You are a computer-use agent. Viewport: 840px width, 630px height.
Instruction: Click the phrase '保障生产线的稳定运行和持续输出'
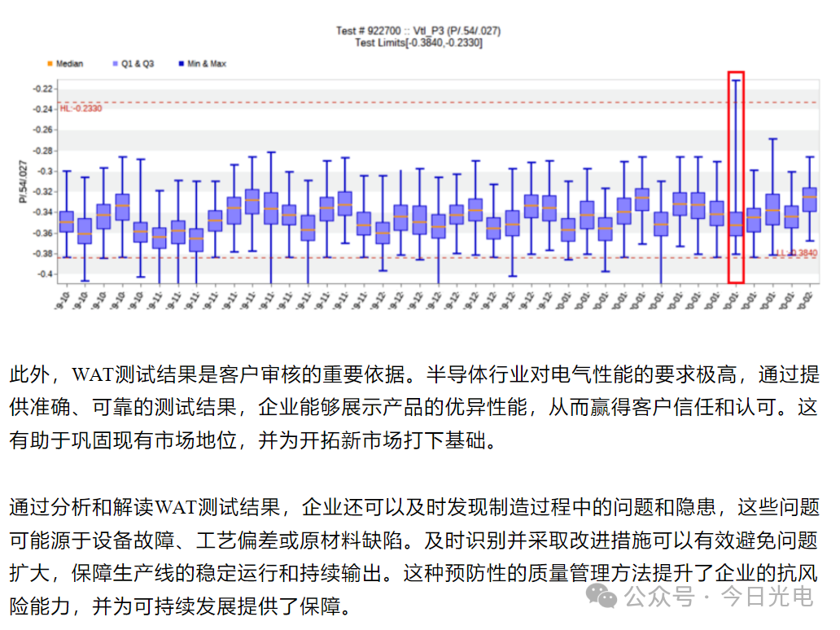pos(226,573)
